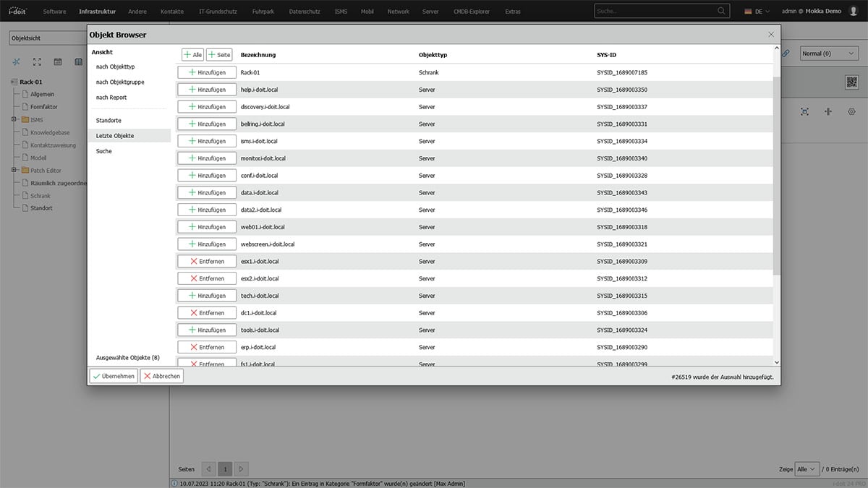Viewport: 868px width, 488px height.
Task: Open the CMDB-Explorer menu
Action: [472, 12]
